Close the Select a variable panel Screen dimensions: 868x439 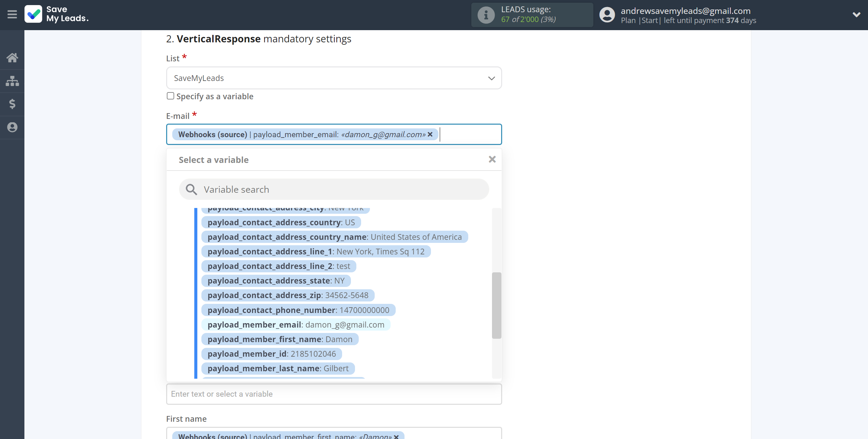point(492,159)
